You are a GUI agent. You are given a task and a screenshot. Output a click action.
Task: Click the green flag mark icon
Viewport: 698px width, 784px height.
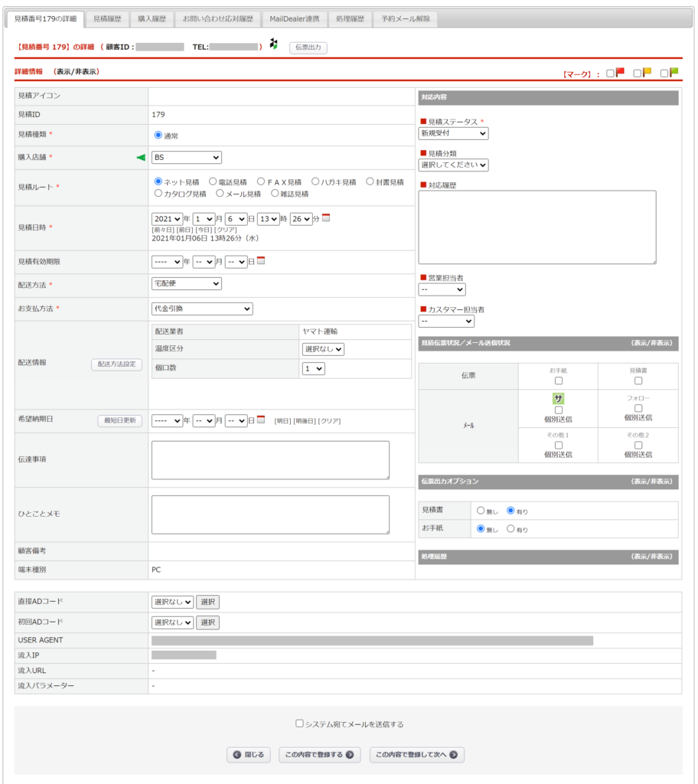point(674,73)
